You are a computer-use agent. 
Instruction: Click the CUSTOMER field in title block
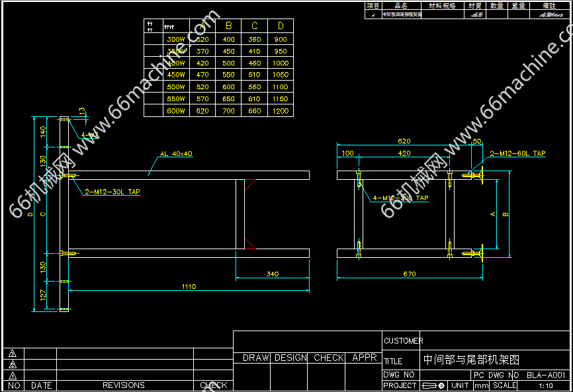pos(403,341)
